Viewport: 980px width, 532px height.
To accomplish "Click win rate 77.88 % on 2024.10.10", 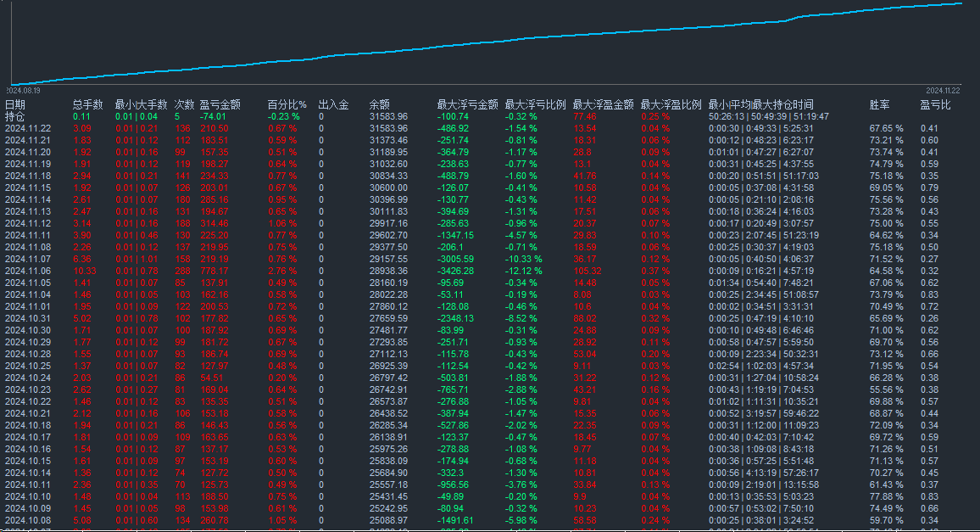I will click(x=886, y=497).
